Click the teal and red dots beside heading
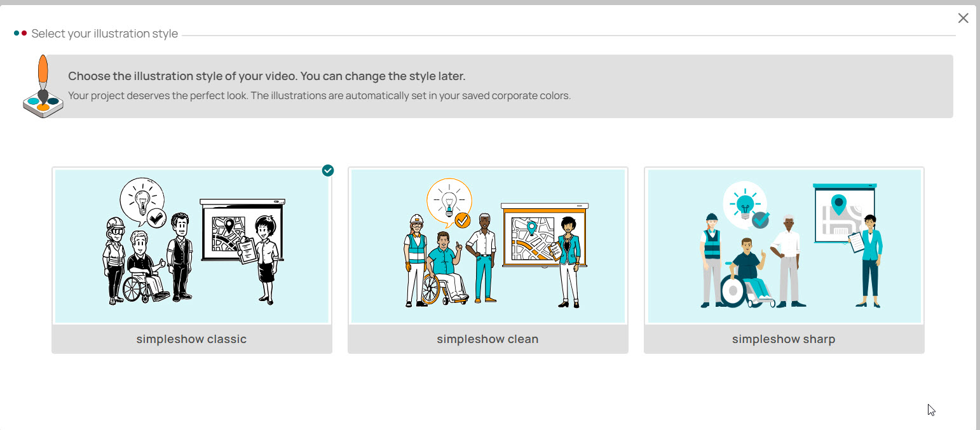The height and width of the screenshot is (430, 980). (x=20, y=33)
